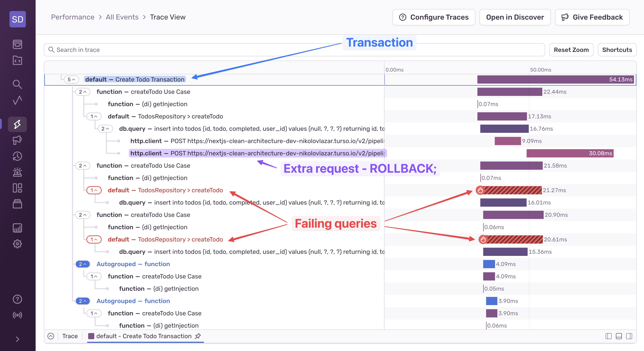This screenshot has height=351, width=644.
Task: Select the 30.08ms http.client duration bar
Action: point(570,153)
